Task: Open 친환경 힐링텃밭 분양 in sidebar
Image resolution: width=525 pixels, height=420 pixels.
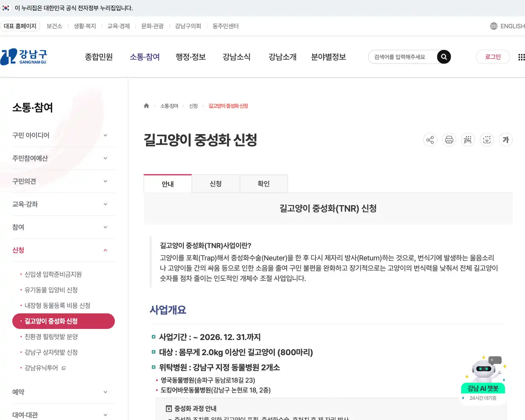Action: tap(51, 337)
